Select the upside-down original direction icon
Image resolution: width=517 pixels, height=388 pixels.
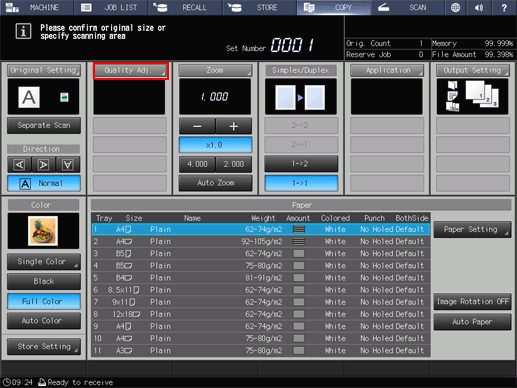point(68,164)
